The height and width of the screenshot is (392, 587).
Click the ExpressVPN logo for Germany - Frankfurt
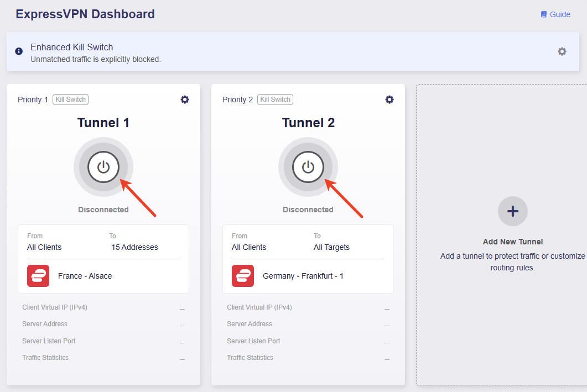(x=243, y=276)
